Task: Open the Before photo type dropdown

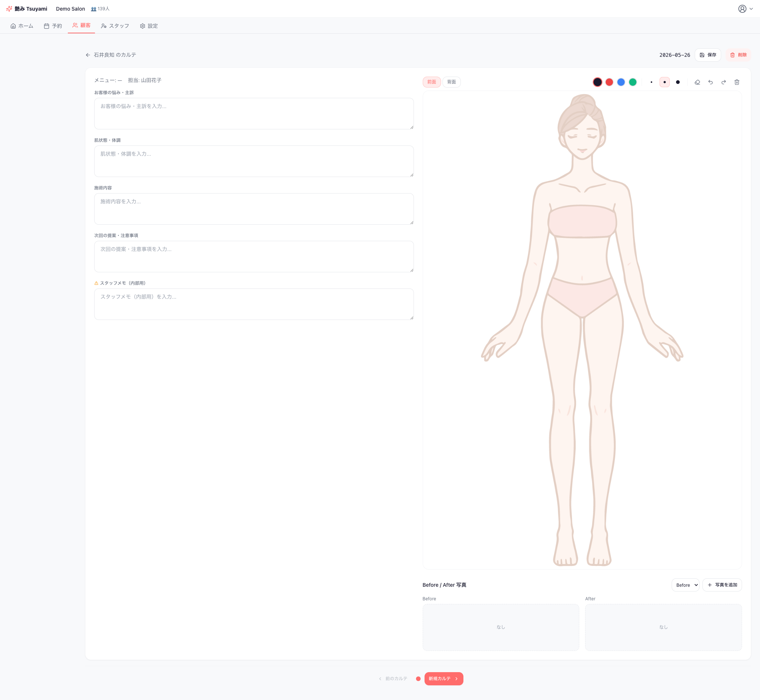Action: tap(685, 585)
